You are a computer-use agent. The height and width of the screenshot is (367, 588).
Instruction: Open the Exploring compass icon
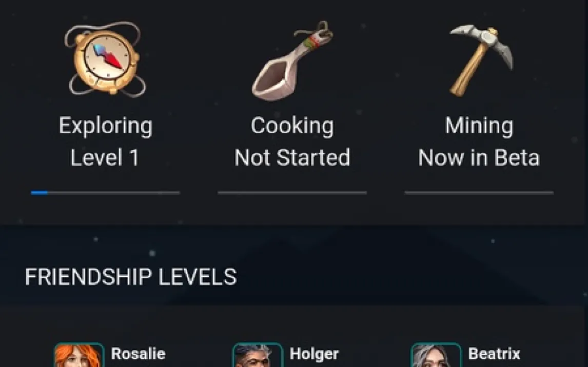105,59
